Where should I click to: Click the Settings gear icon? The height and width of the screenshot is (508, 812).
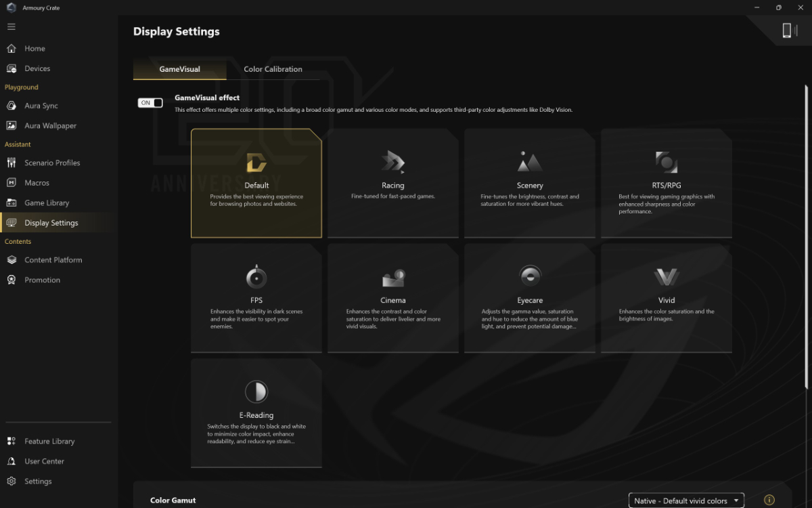point(11,481)
